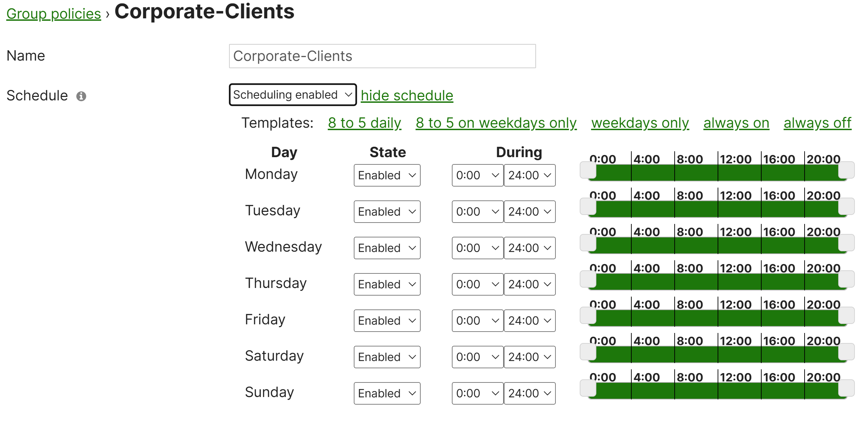
Task: Choose the always on template
Action: pos(736,123)
